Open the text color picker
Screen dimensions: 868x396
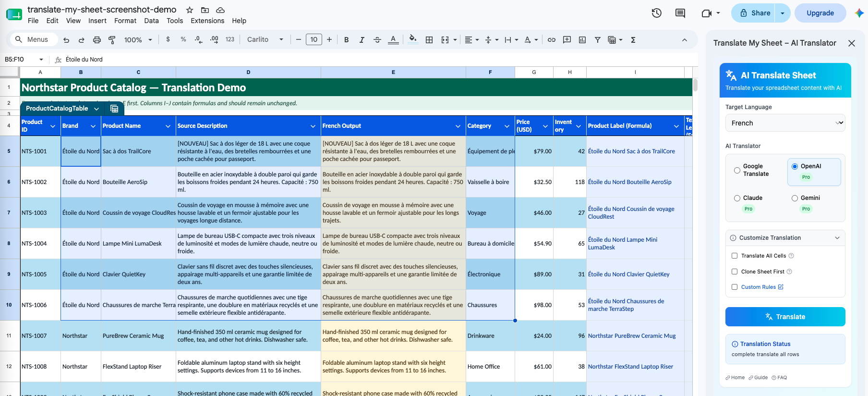click(393, 40)
